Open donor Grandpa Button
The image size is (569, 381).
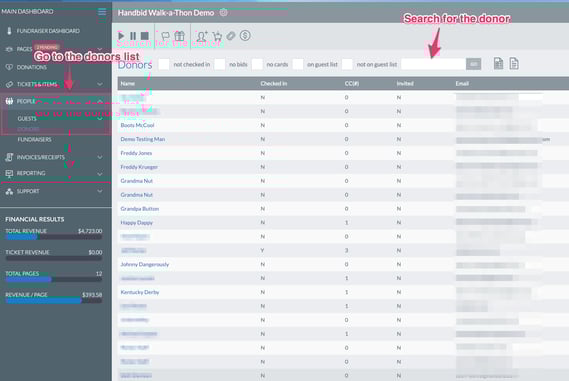(140, 209)
